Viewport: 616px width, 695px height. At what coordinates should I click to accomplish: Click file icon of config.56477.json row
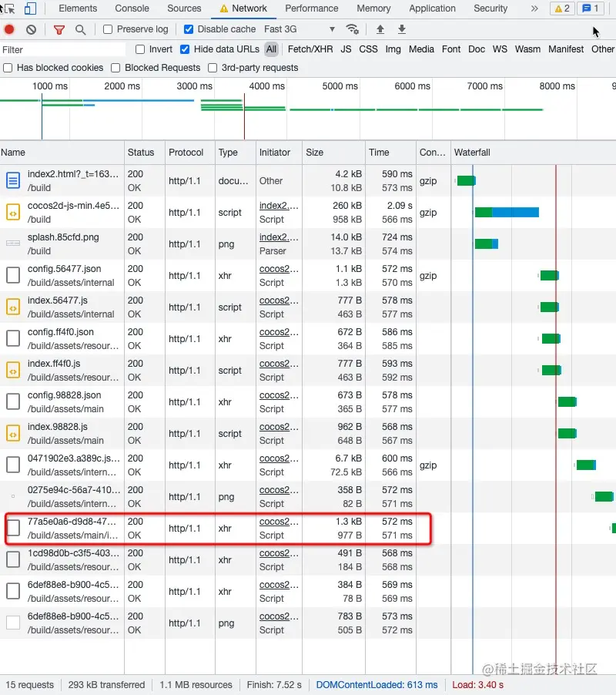tap(13, 275)
